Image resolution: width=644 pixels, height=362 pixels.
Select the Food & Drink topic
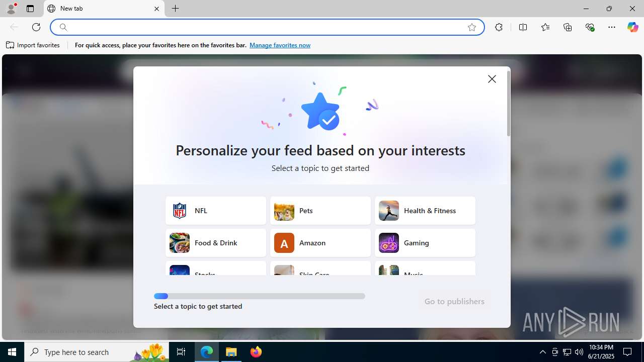(x=216, y=243)
